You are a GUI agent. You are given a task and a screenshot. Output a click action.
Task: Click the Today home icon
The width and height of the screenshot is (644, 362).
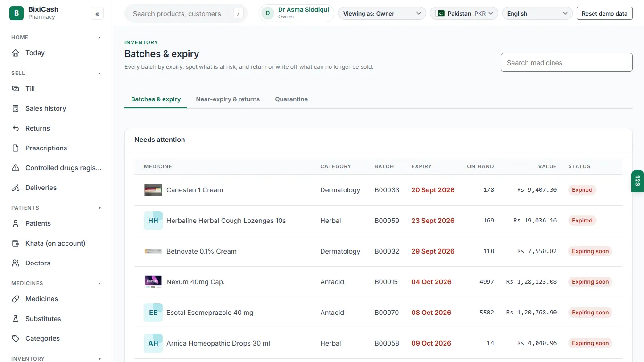16,53
